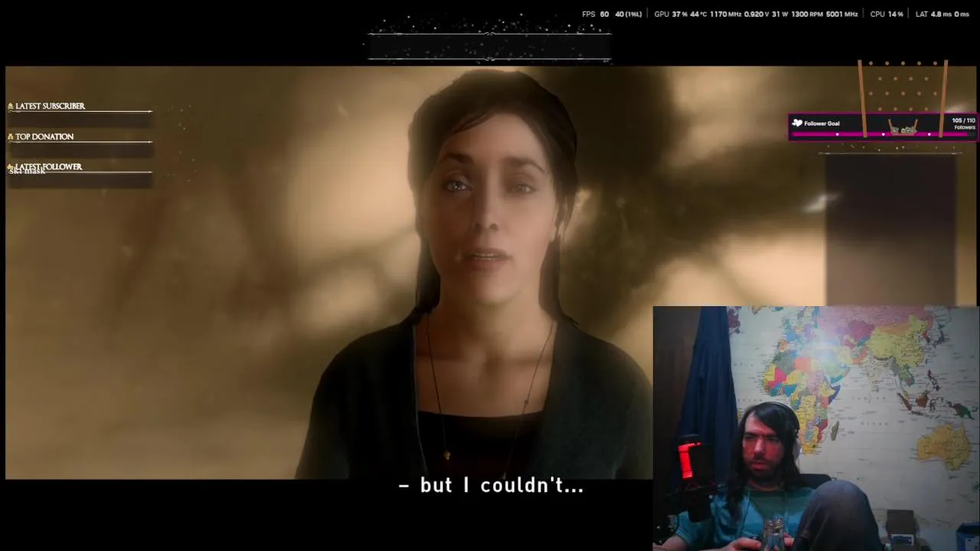
Task: Click the '105 / 110' followers count
Action: [963, 121]
